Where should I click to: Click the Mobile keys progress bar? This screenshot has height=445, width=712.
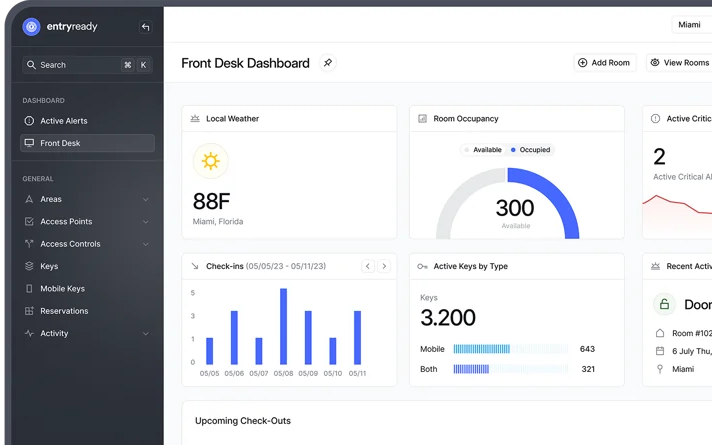pos(510,349)
